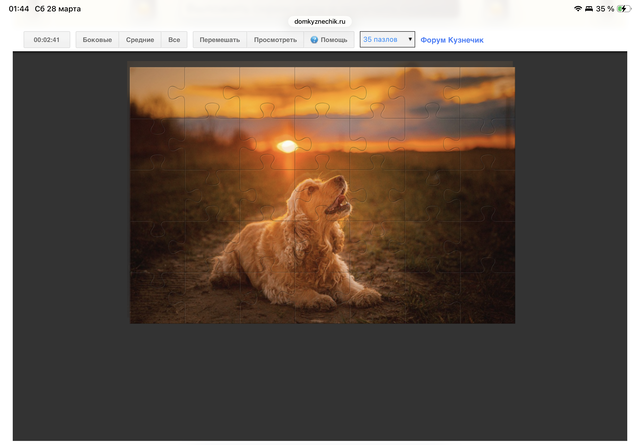Tap the battery charging icon
Viewport: 640px width, 445px height.
click(x=624, y=8)
